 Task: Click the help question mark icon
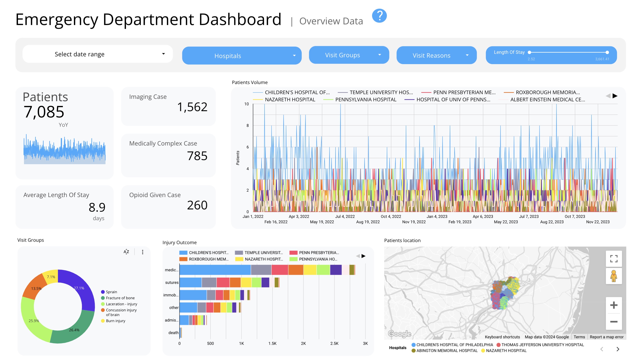[x=379, y=16]
